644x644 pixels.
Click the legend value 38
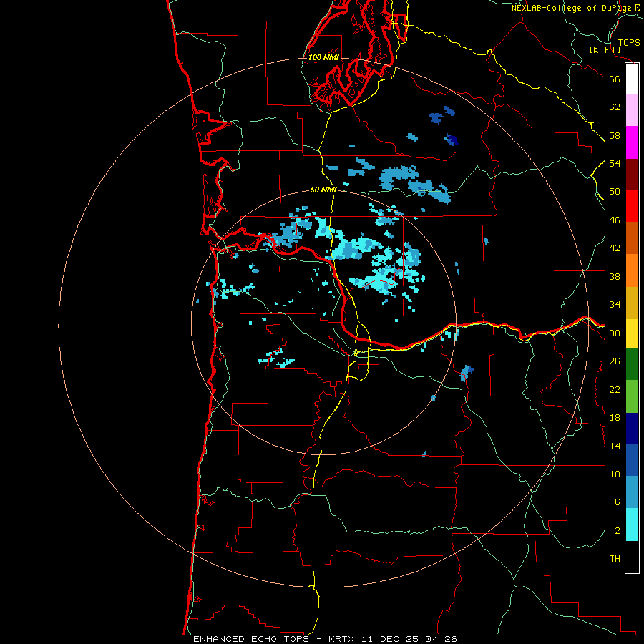[615, 276]
